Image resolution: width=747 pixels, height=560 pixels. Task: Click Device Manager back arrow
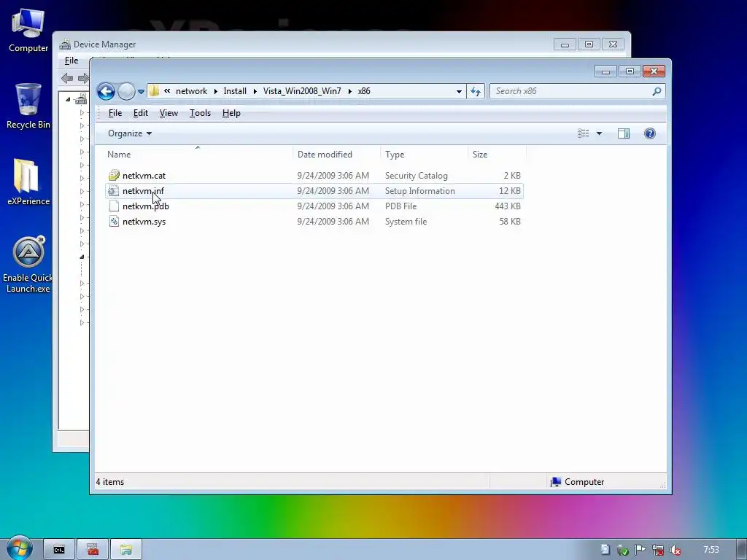[67, 78]
